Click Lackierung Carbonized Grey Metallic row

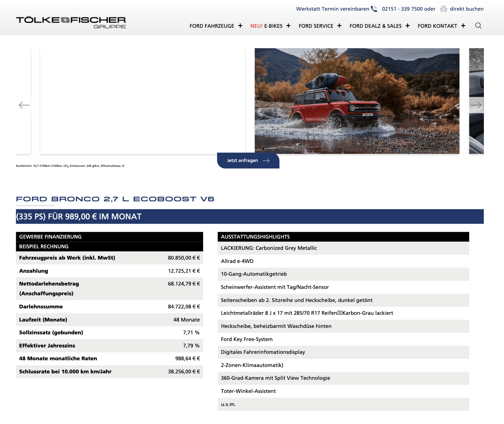pos(343,248)
